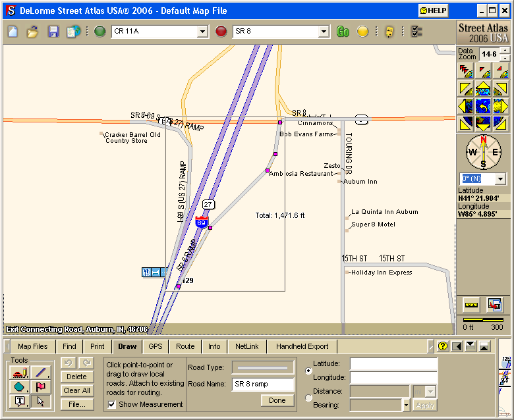
Task: Switch to the Find tab
Action: click(69, 346)
